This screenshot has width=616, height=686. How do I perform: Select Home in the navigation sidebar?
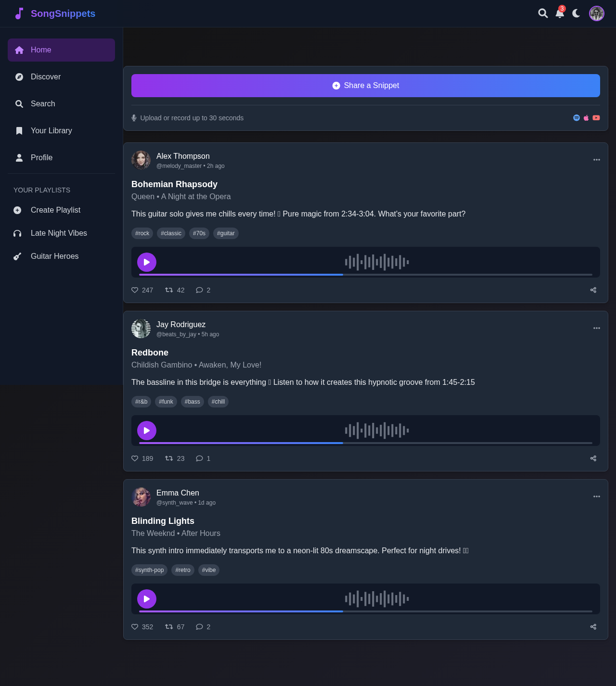coord(41,50)
